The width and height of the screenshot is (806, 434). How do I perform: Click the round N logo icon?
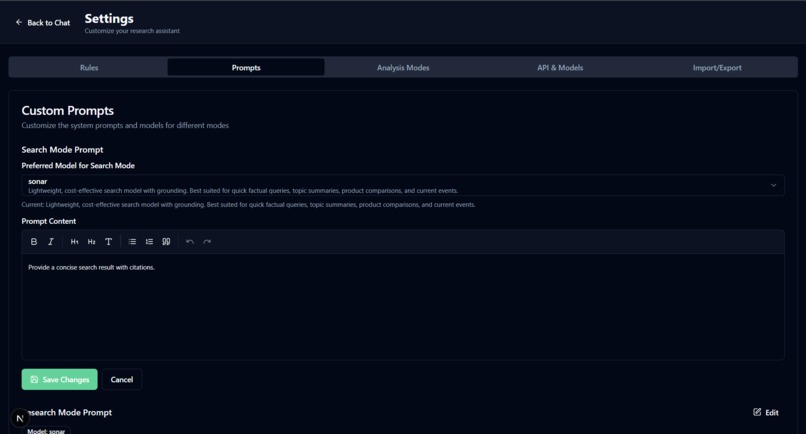(x=20, y=418)
